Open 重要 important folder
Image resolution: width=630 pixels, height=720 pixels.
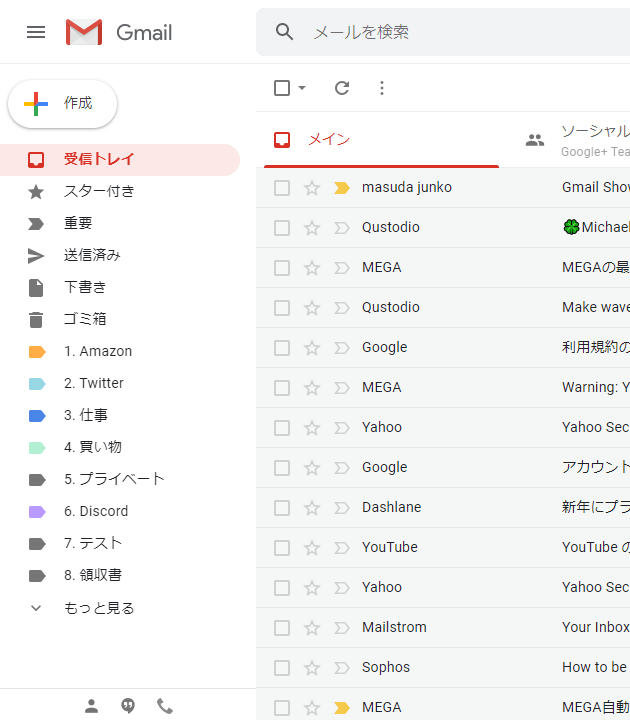coord(119,224)
